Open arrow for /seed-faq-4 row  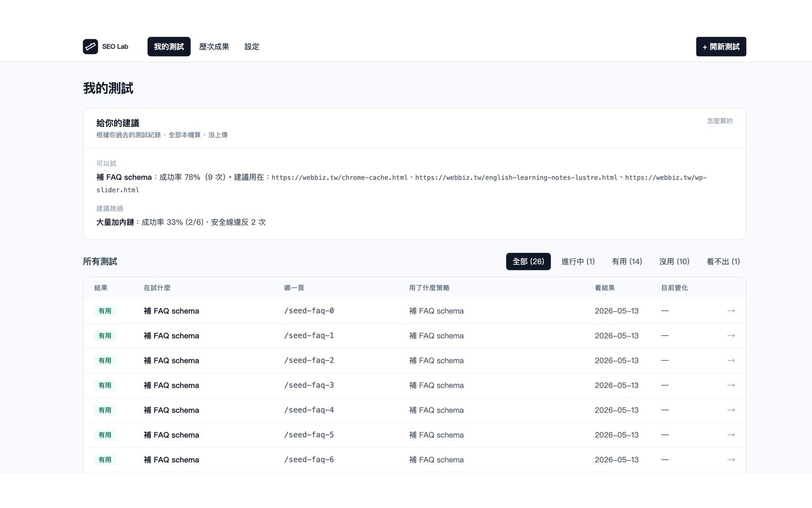731,410
